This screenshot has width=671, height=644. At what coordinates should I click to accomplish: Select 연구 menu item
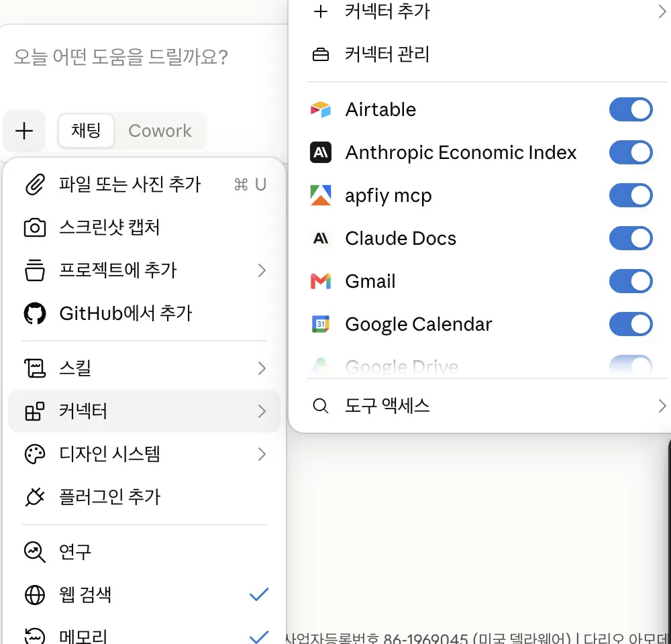pos(144,551)
